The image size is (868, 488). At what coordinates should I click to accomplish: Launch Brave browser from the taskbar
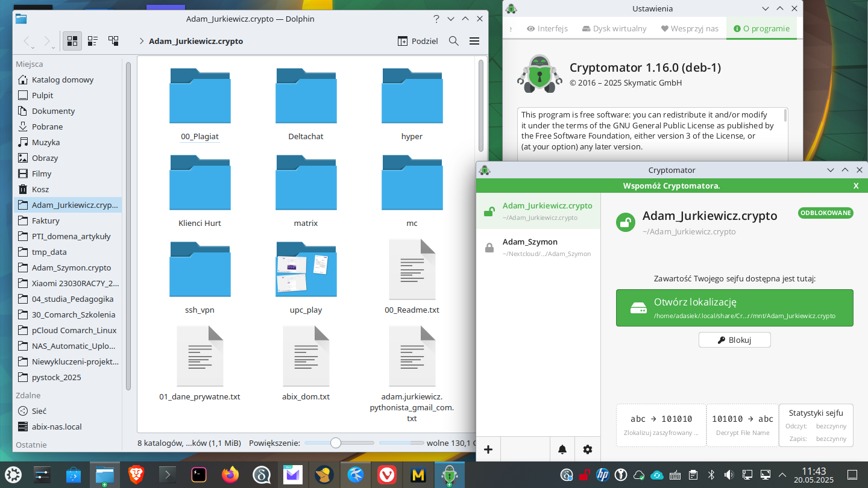(x=136, y=475)
